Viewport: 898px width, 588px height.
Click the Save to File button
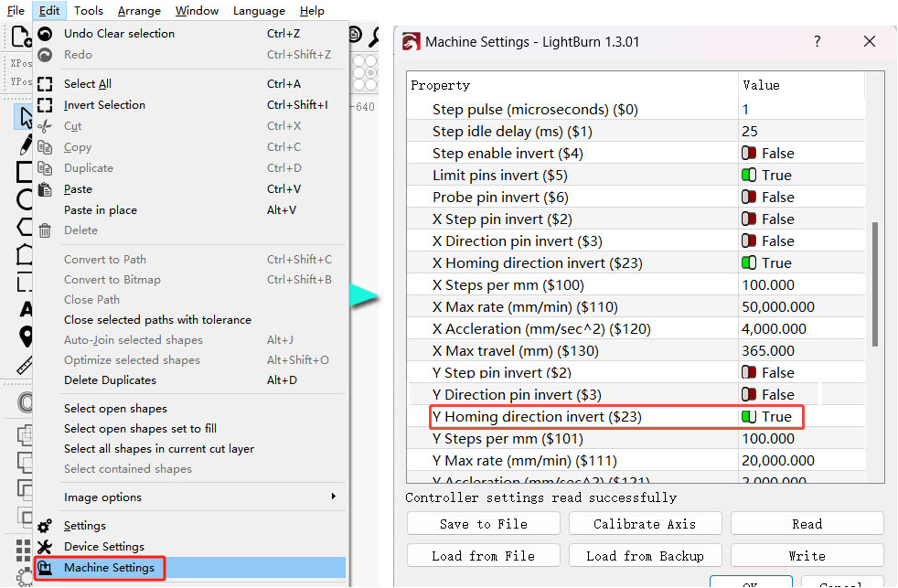[484, 524]
